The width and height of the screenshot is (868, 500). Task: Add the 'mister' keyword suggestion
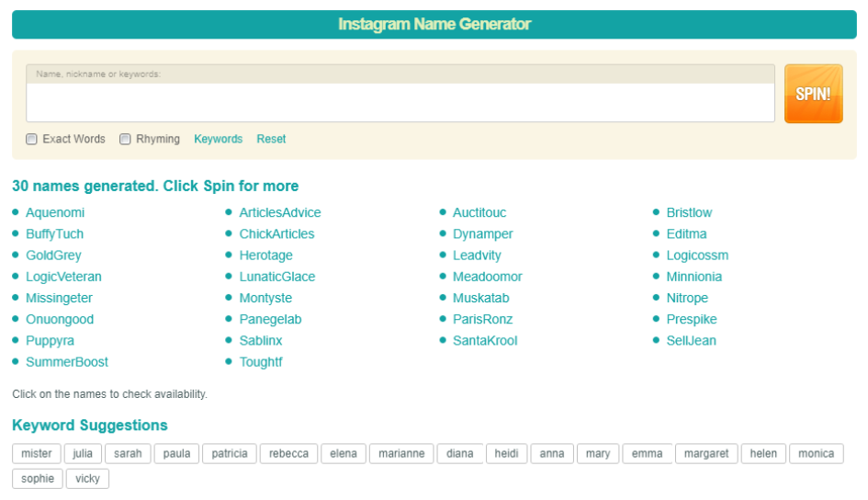(37, 453)
